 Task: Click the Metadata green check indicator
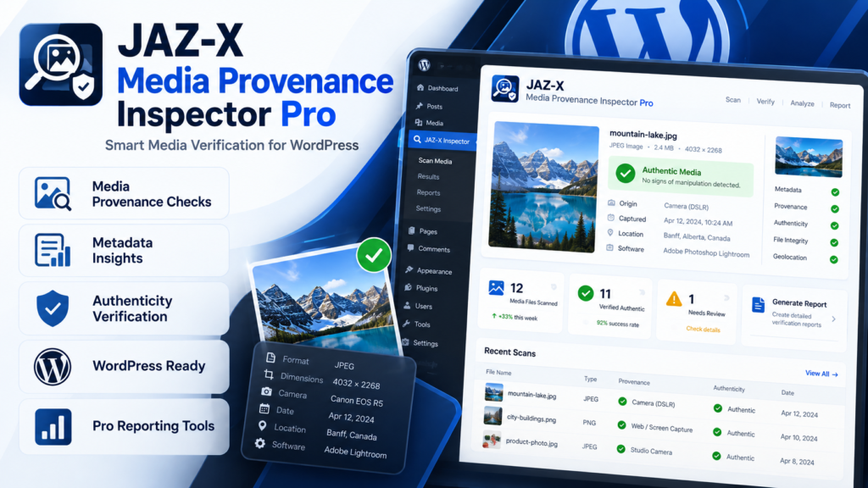pos(835,192)
